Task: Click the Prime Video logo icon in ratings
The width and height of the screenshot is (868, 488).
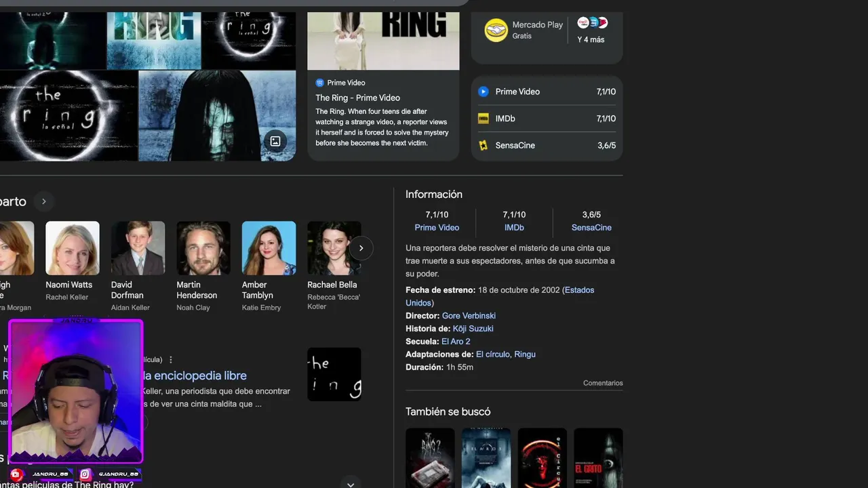Action: click(x=484, y=91)
